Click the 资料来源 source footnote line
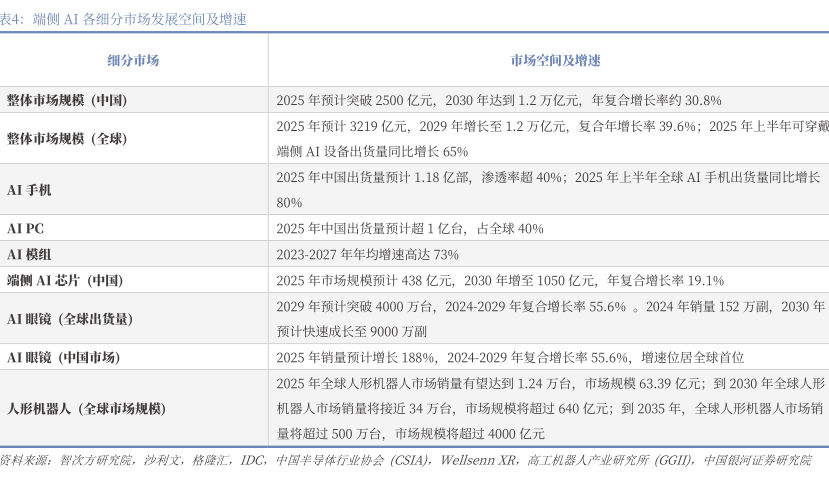829x495 pixels. click(x=405, y=461)
